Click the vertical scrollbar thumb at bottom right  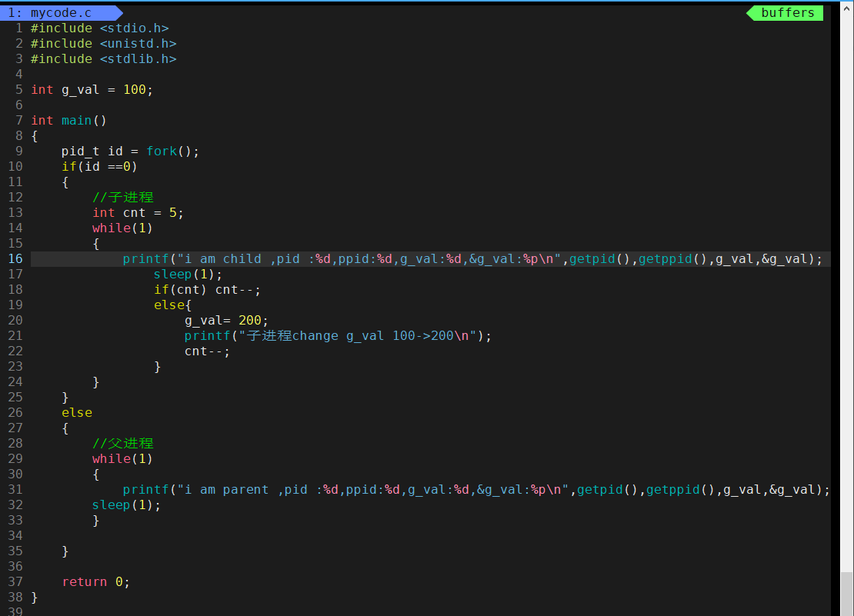tap(847, 594)
